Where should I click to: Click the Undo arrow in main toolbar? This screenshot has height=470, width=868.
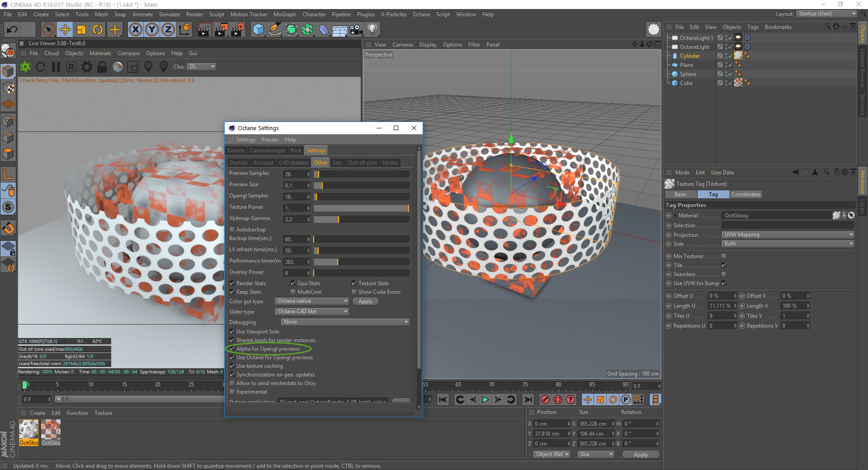point(12,30)
